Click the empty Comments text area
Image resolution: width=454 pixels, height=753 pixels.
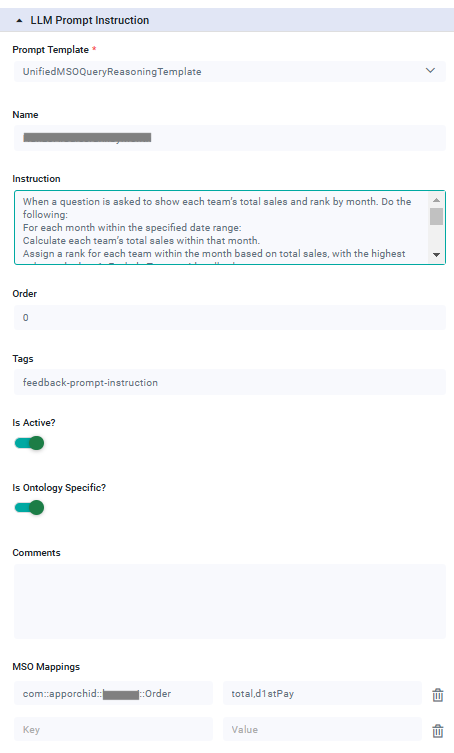pos(230,601)
